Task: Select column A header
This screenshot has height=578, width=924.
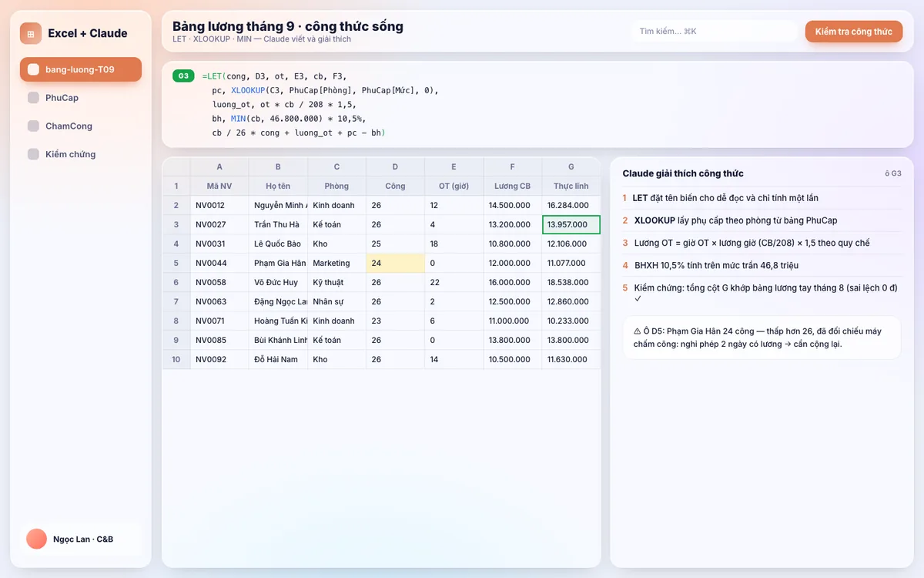Action: click(219, 166)
